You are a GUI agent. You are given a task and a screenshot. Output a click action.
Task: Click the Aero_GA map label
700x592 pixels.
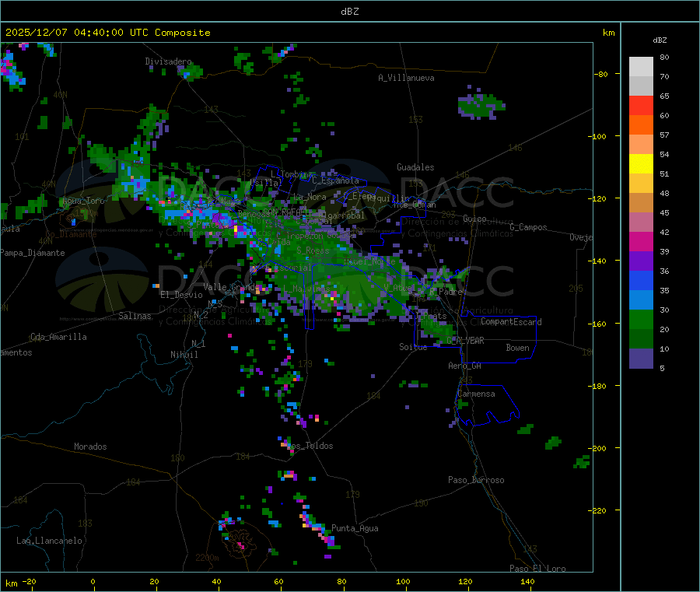tap(465, 366)
